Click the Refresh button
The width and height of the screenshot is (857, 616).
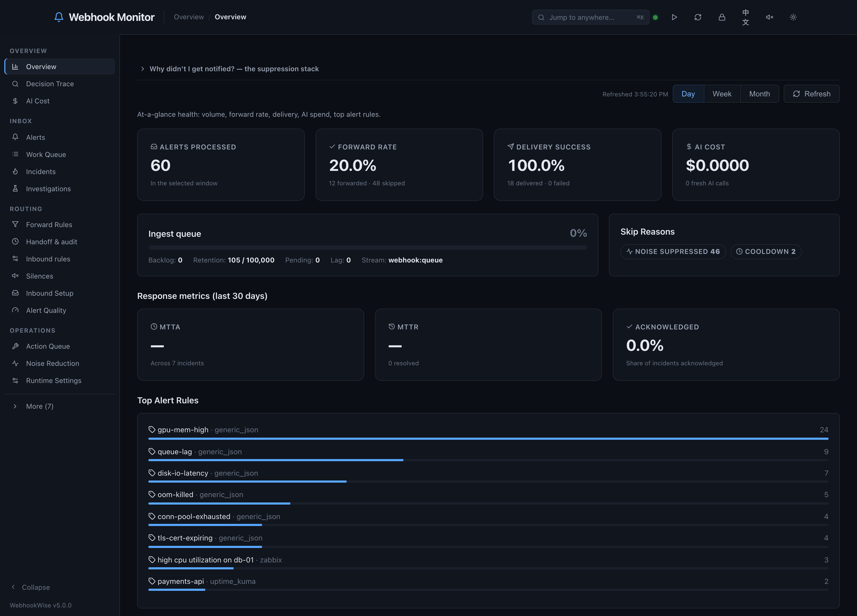pyautogui.click(x=811, y=94)
